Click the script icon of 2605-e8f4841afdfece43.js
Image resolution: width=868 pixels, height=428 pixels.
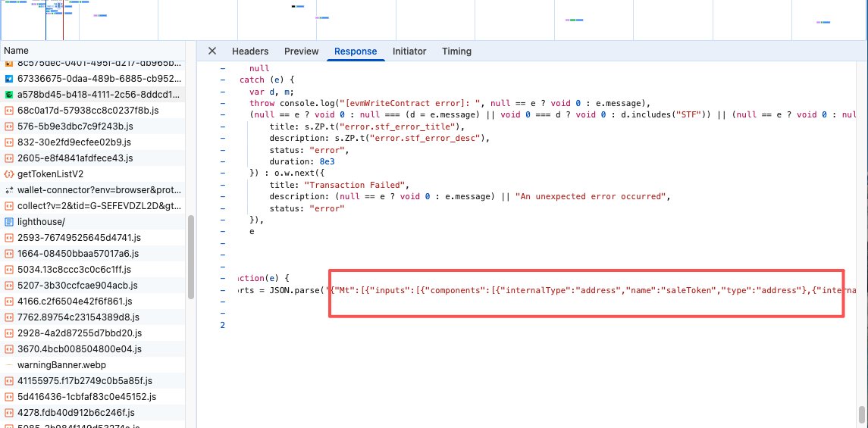click(x=9, y=158)
